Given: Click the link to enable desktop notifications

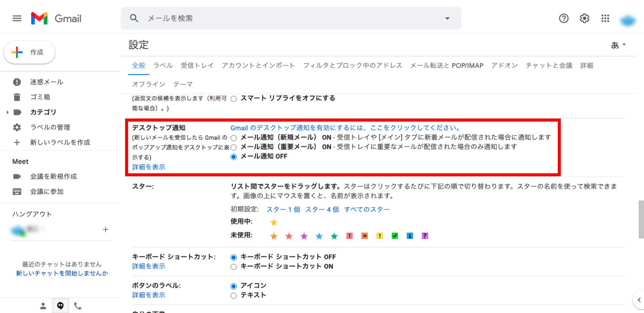Looking at the screenshot, I should point(345,128).
